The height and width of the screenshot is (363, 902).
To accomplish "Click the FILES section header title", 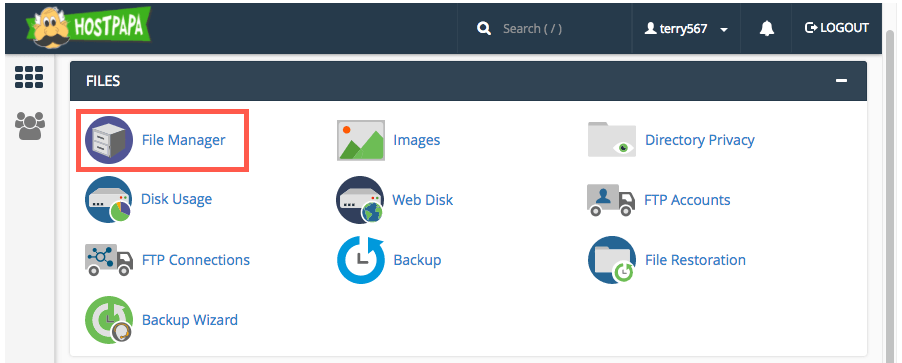I will 103,81.
